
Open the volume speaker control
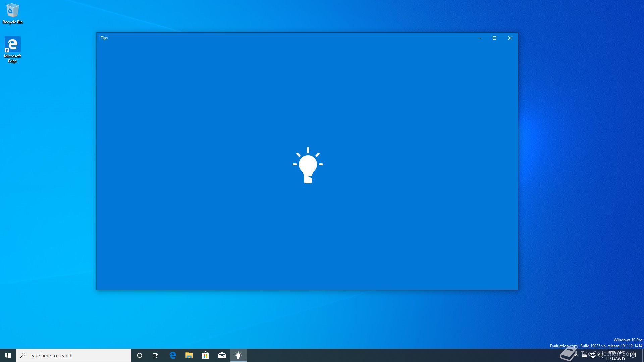600,355
